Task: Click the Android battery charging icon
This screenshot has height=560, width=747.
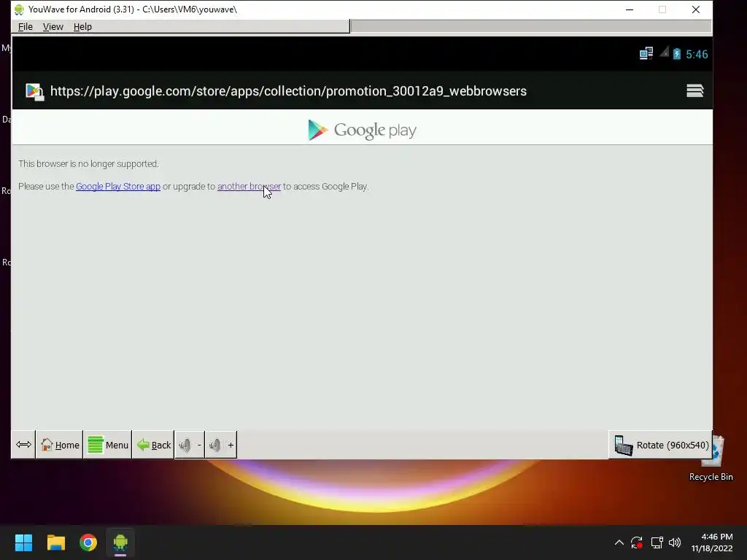Action: tap(677, 54)
